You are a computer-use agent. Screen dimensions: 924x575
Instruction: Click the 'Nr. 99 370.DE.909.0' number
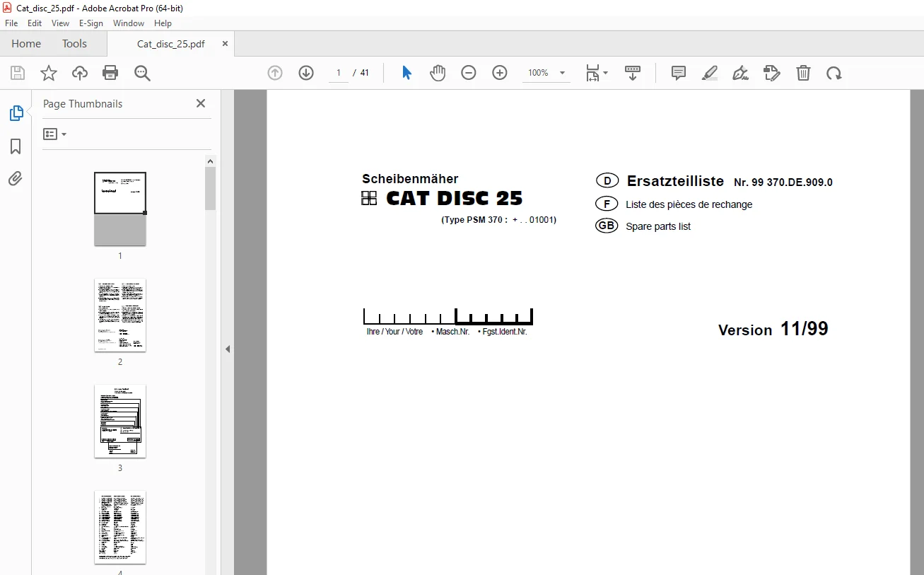tap(783, 182)
